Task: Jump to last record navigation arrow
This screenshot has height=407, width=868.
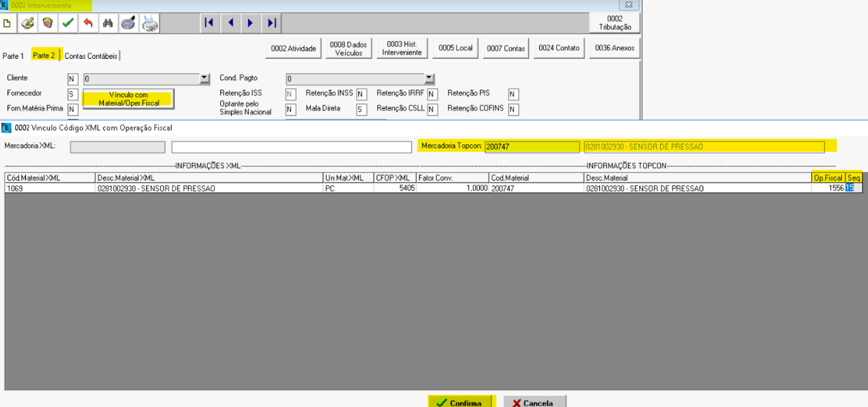Action: 271,23
